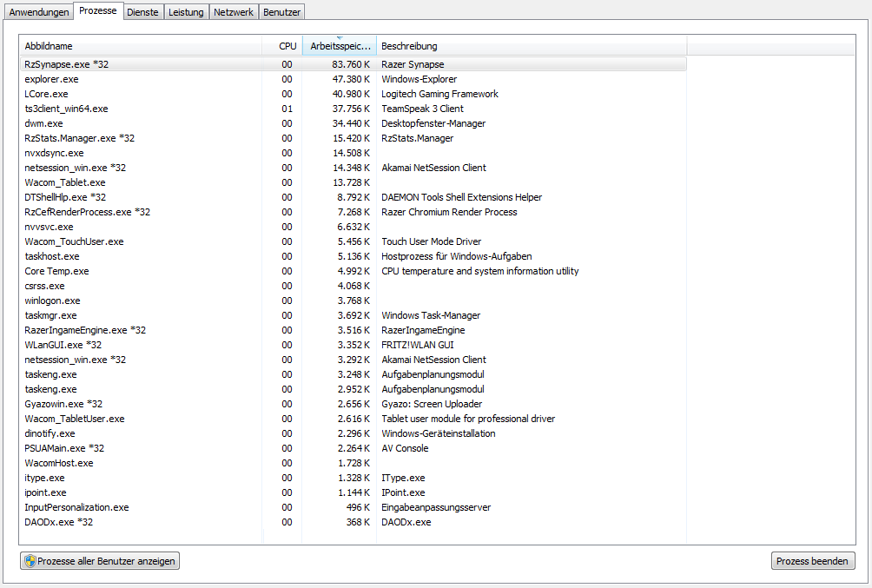
Task: Sort by the Beschreibung column header
Action: [532, 46]
